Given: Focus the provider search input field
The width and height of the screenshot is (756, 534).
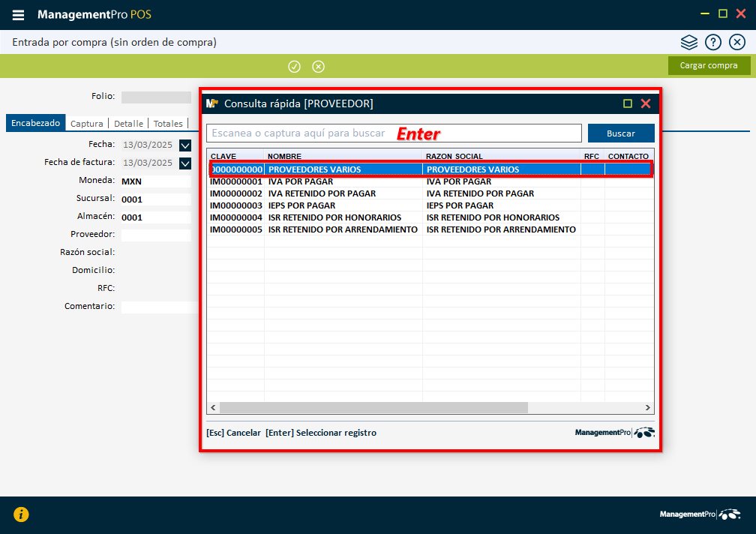Looking at the screenshot, I should coord(394,133).
